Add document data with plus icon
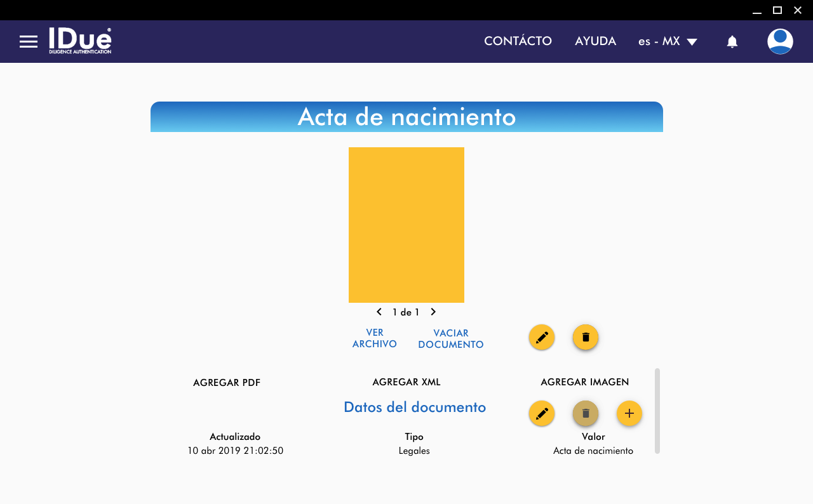The image size is (813, 504). pos(629,414)
